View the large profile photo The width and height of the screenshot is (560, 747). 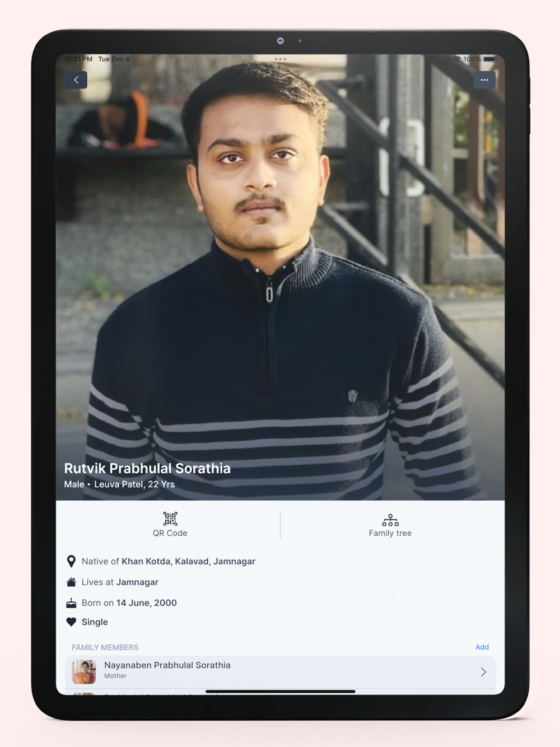[281, 277]
